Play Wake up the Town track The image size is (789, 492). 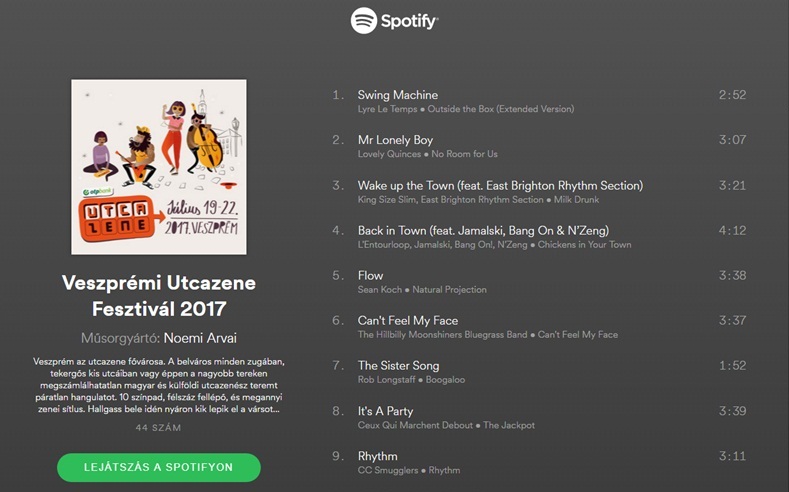pyautogui.click(x=539, y=192)
